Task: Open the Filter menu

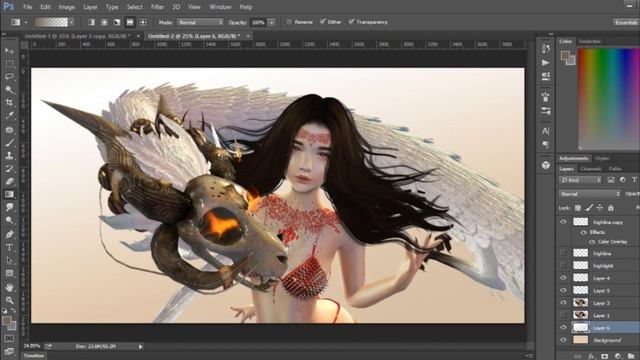Action: [157, 7]
